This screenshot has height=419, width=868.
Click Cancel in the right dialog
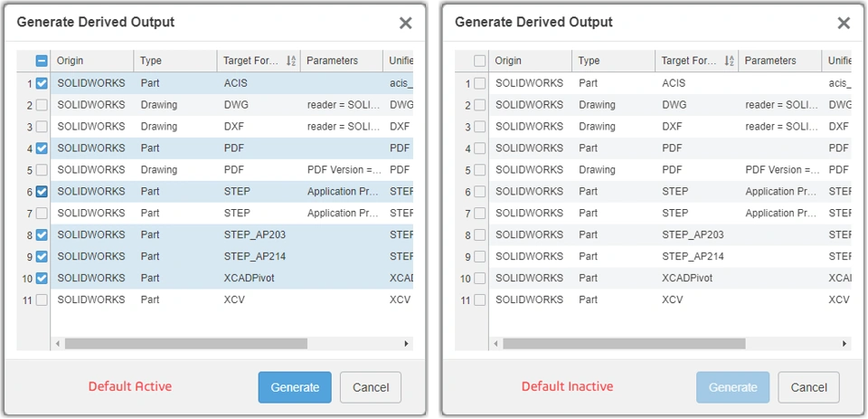[x=808, y=387]
